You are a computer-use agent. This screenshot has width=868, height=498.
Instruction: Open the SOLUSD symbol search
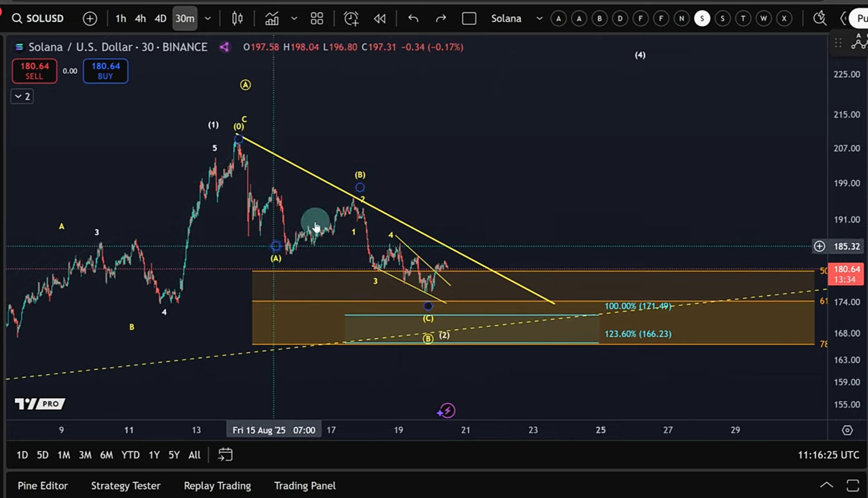38,18
